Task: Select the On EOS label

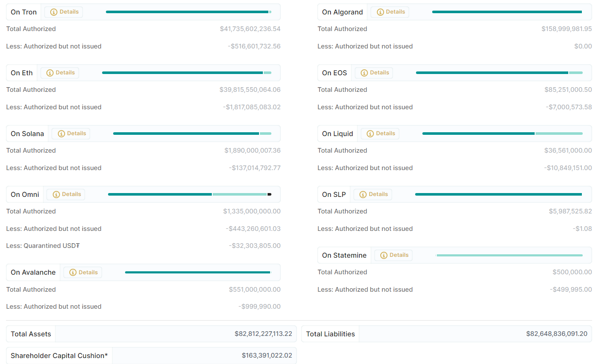Action: point(334,73)
